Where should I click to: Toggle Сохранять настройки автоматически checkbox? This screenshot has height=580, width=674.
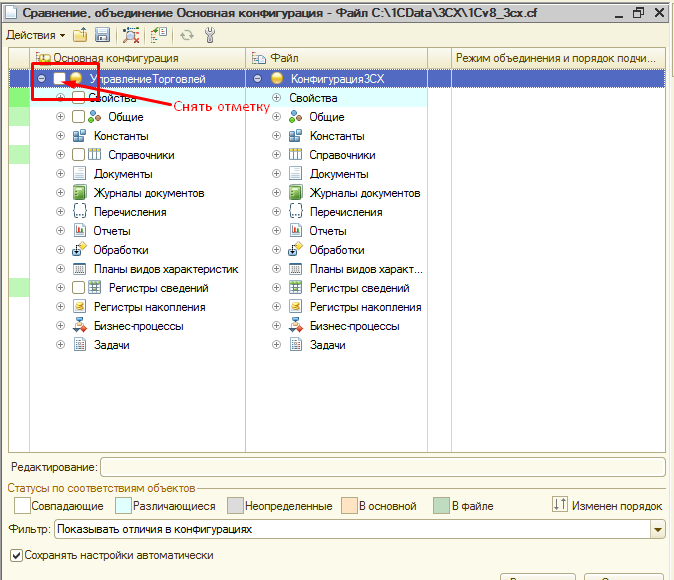point(16,555)
